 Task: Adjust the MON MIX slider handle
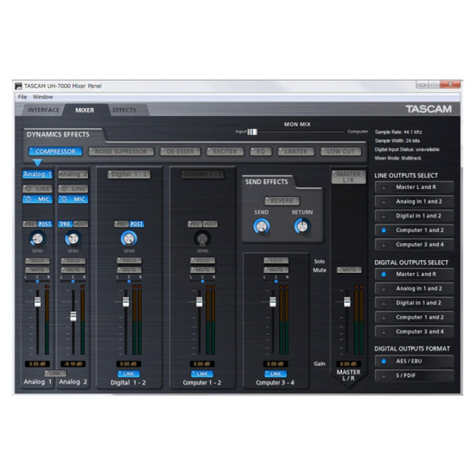coord(252,132)
